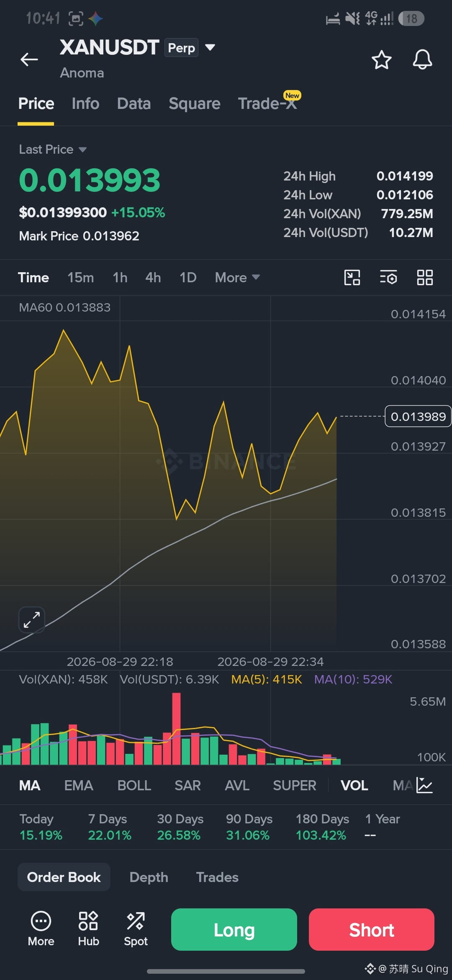Tap the Vol(XAN): 458K label

click(x=63, y=679)
